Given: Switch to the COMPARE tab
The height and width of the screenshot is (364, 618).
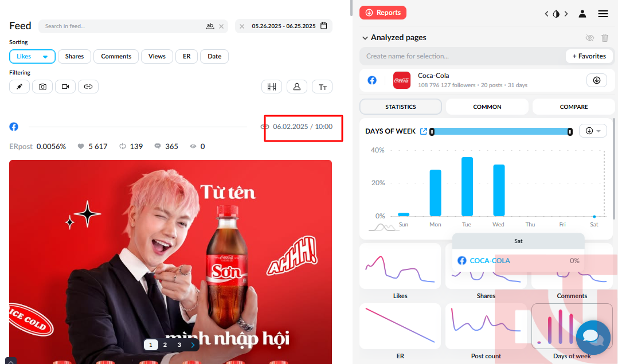Looking at the screenshot, I should click(x=573, y=107).
